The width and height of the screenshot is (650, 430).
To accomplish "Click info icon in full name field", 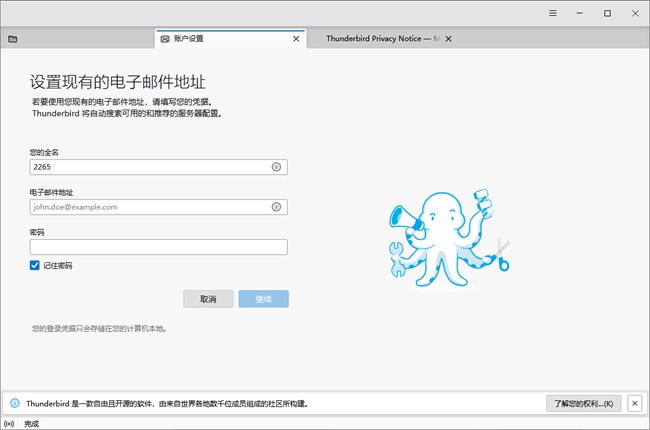I will tap(276, 167).
